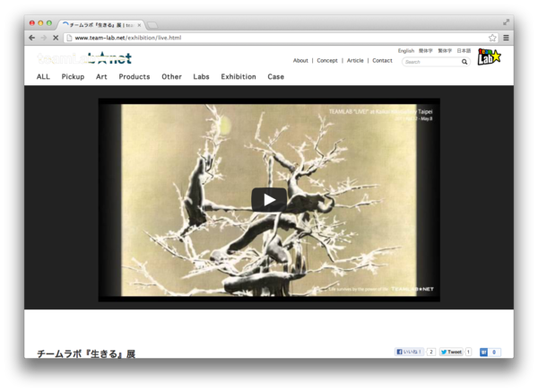
Task: Open a new tab next to the current tab
Action: click(152, 25)
